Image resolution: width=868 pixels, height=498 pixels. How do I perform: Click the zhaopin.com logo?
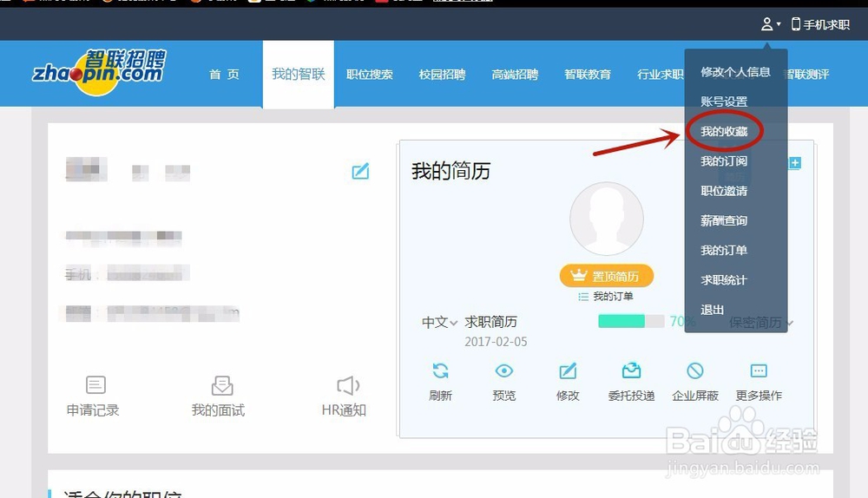pyautogui.click(x=99, y=72)
